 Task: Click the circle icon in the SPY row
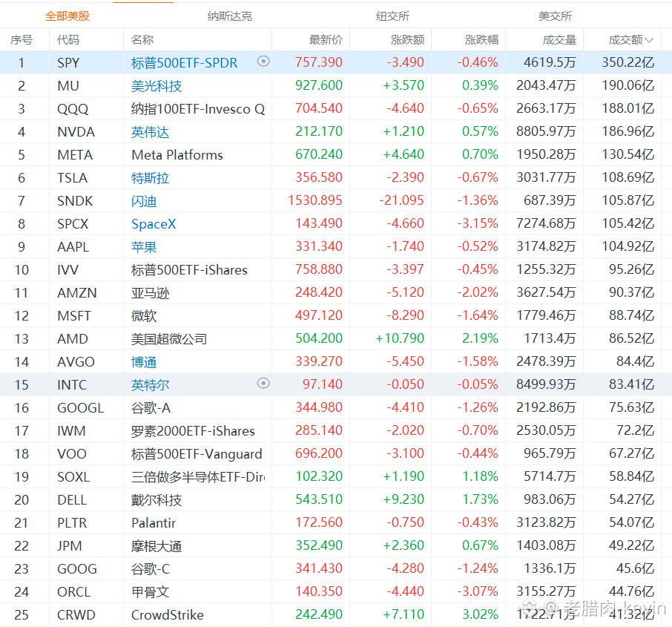263,62
